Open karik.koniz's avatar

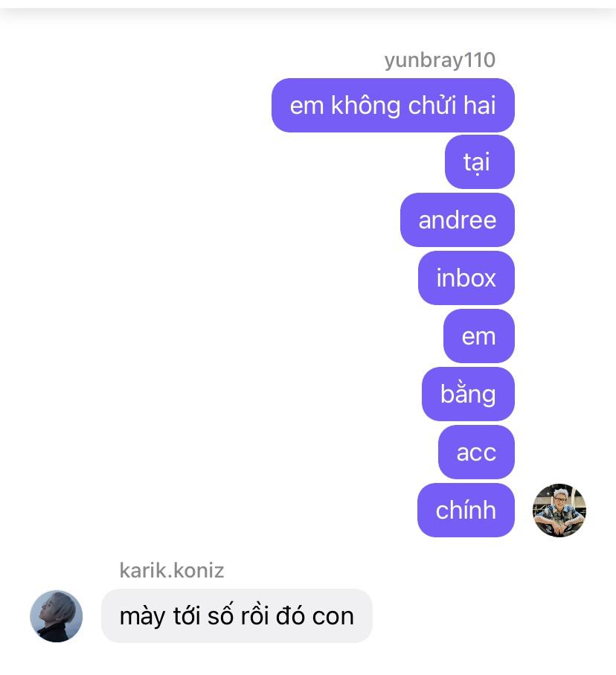57,616
